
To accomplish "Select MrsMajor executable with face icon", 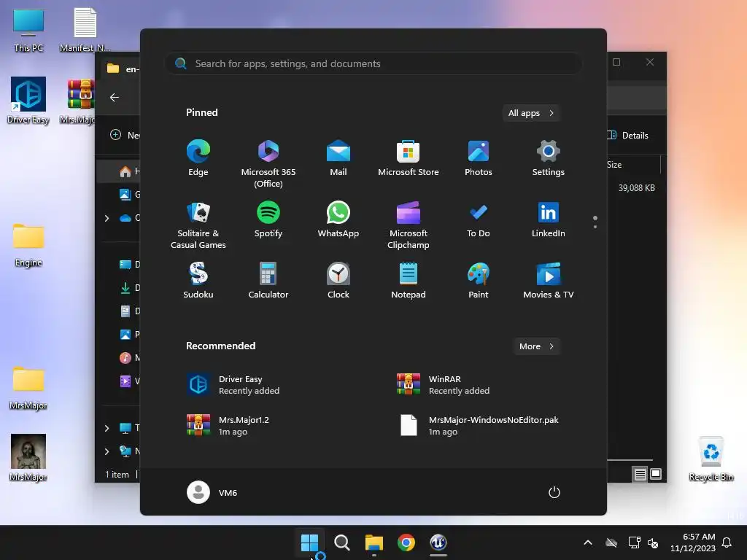I will [28, 458].
